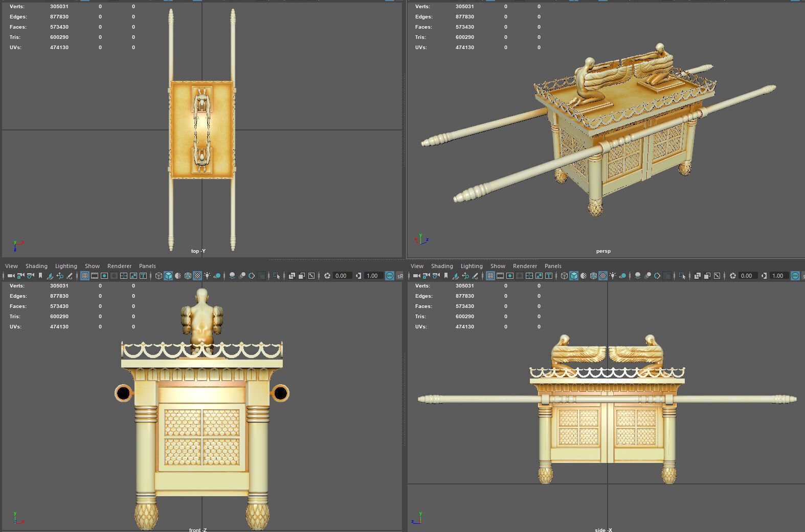This screenshot has width=805, height=532.
Task: Open Panels menu of side panel
Action: point(553,266)
